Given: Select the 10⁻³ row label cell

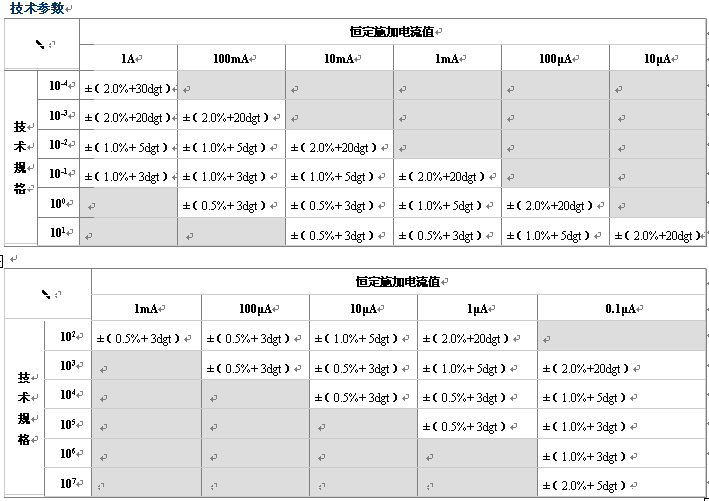Looking at the screenshot, I should pyautogui.click(x=58, y=116).
